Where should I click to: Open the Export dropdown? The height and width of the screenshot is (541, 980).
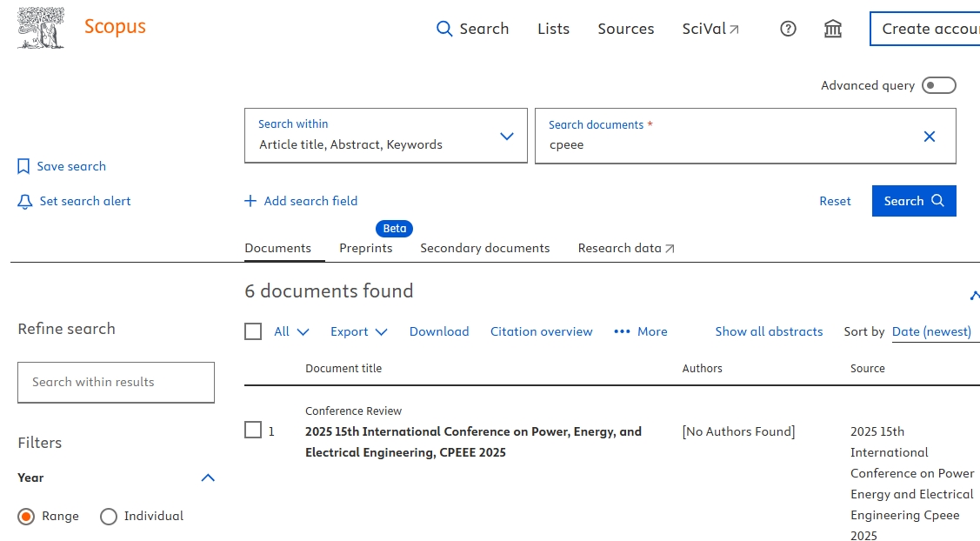click(359, 331)
